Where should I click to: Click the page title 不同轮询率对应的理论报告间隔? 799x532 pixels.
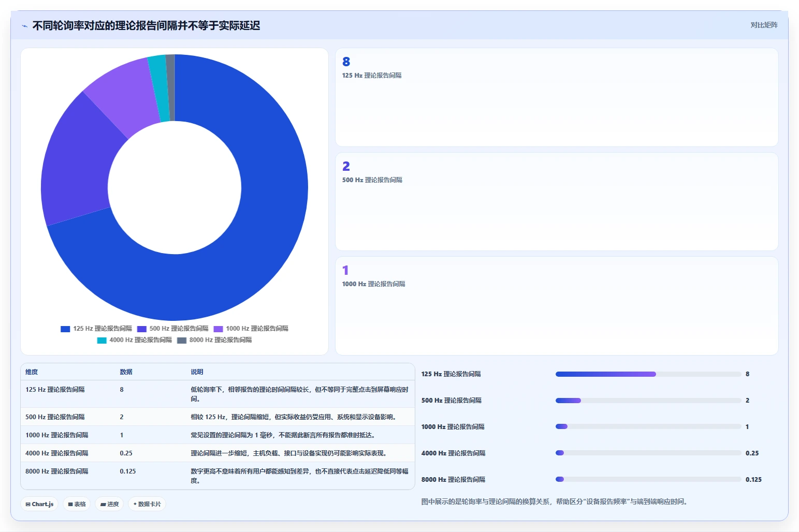(x=146, y=26)
